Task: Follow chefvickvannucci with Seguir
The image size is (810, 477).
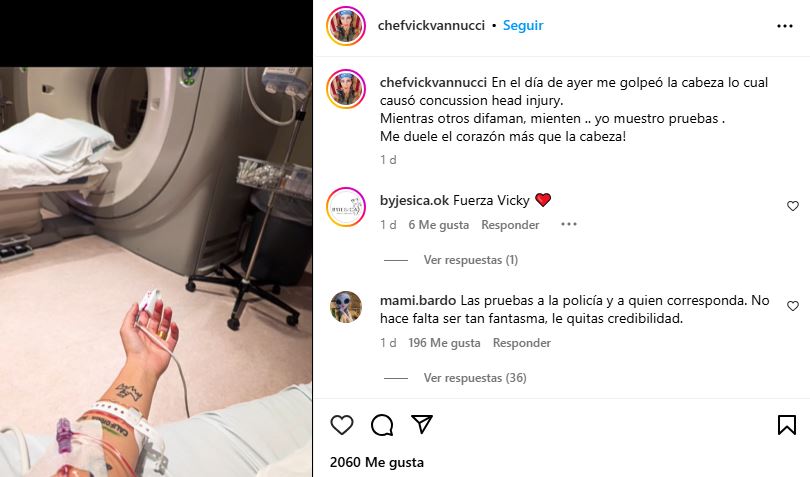Action: 523,25
